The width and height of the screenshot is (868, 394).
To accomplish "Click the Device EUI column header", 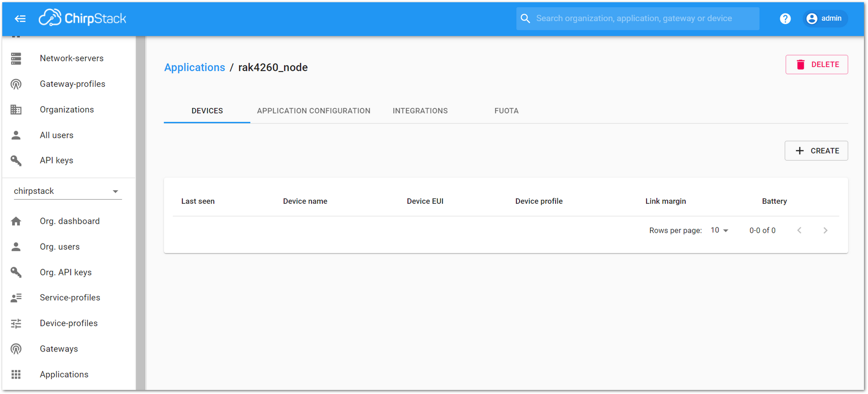I will 425,201.
